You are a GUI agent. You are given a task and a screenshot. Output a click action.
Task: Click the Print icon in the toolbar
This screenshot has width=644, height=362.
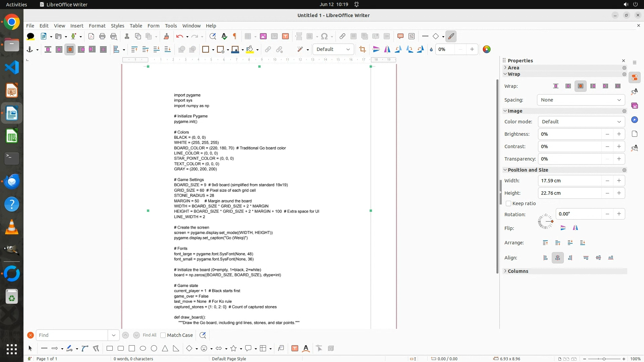102,36
